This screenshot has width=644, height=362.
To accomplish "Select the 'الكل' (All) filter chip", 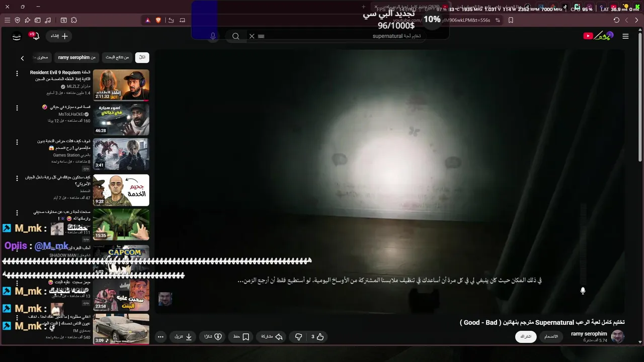I will click(x=142, y=57).
